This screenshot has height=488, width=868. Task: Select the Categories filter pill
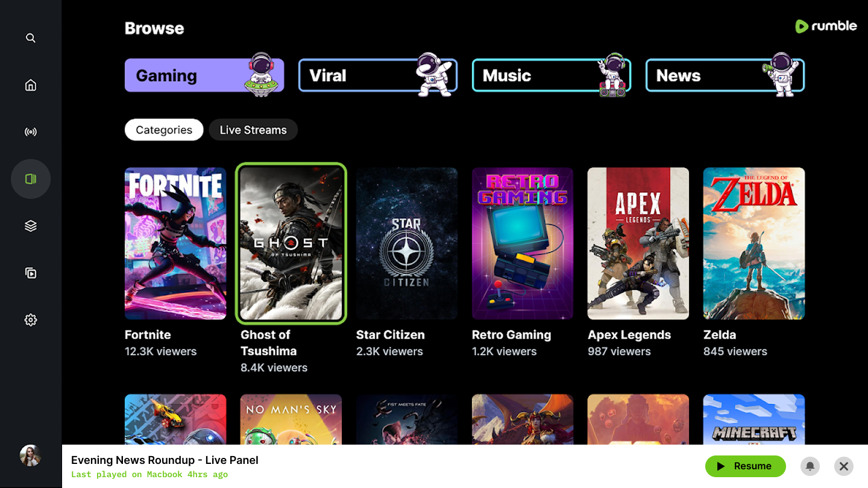point(164,130)
